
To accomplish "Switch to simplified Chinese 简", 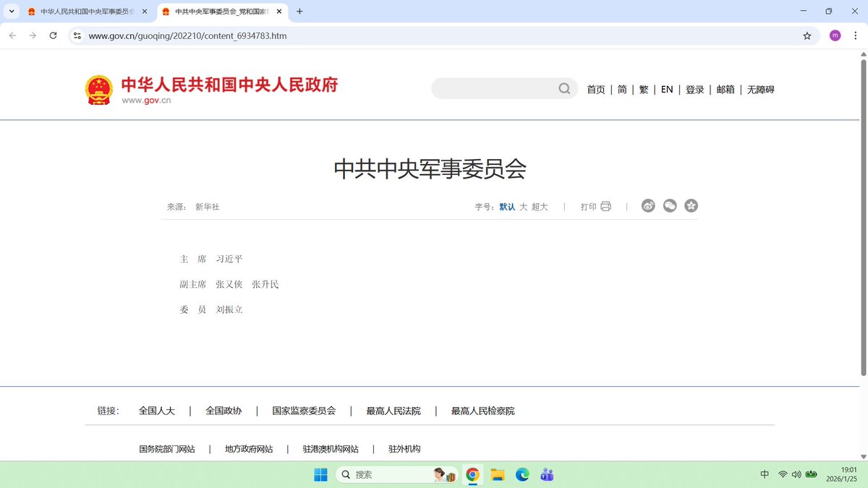I will (x=622, y=90).
